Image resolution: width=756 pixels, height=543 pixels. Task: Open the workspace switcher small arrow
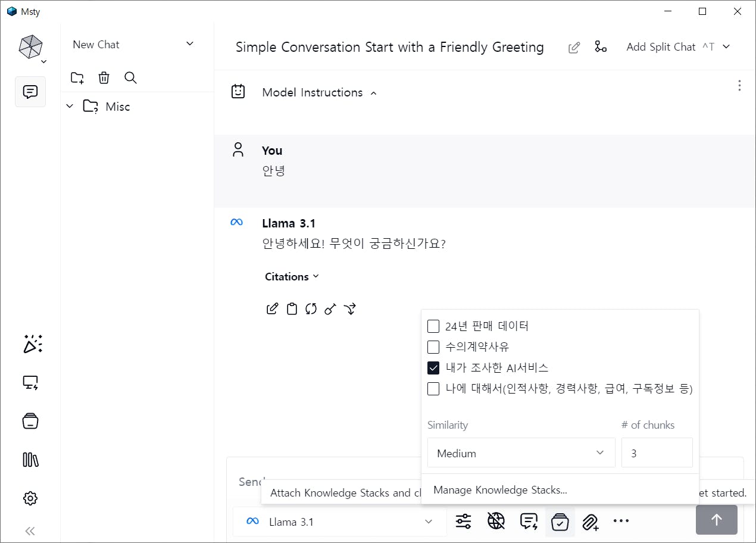coord(44,62)
